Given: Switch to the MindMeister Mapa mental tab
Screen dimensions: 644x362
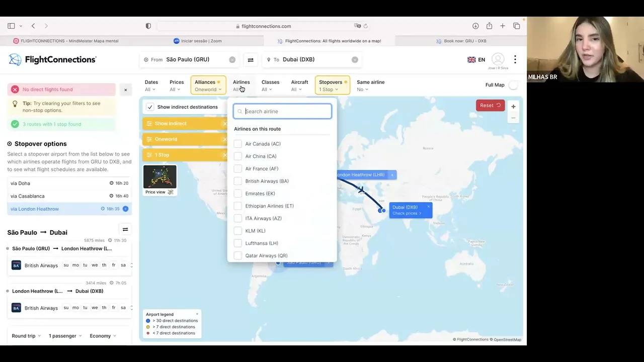Looking at the screenshot, I should (x=66, y=41).
